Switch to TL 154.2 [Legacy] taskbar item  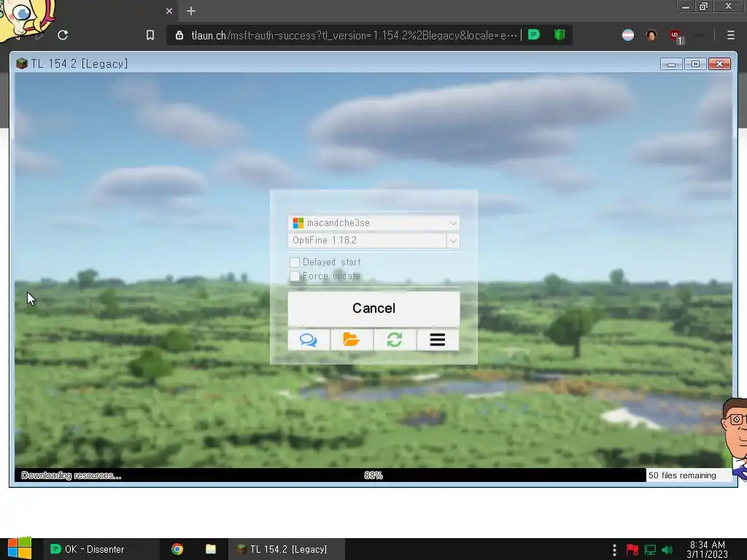(286, 549)
